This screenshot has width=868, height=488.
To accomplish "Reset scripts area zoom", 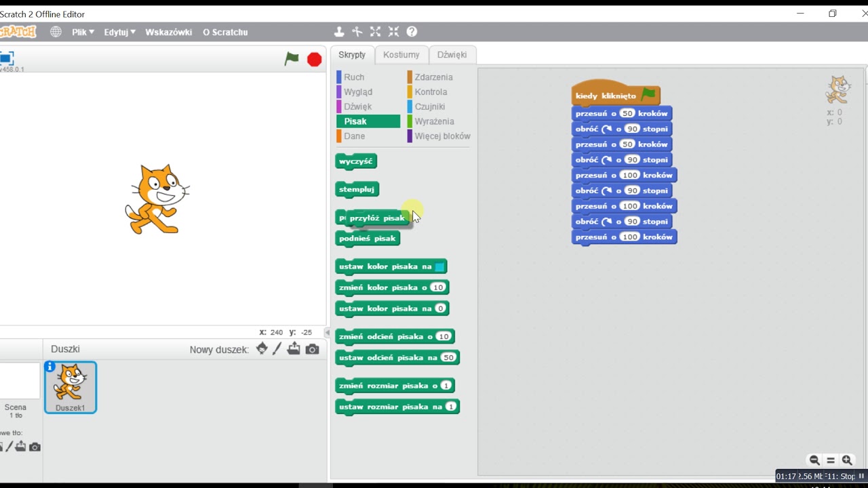I will (x=831, y=460).
